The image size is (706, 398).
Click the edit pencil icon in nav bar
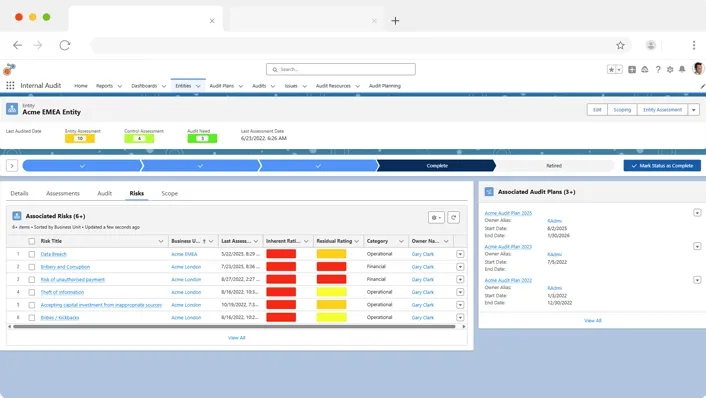coord(702,86)
